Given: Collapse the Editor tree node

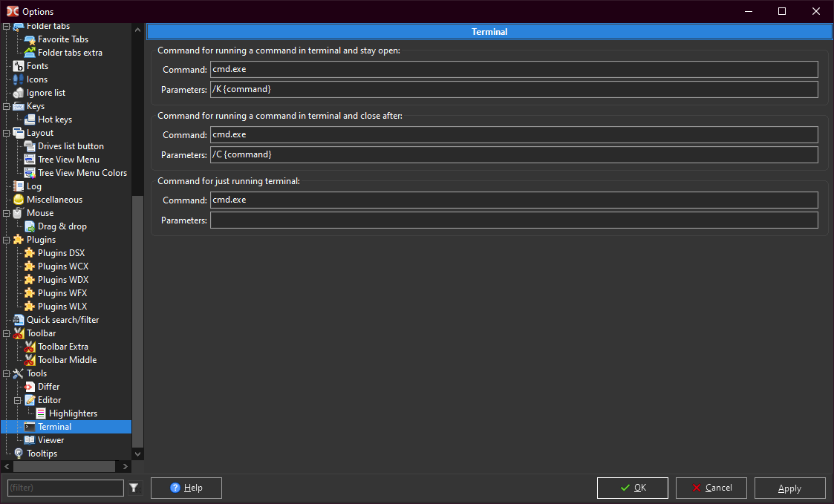Looking at the screenshot, I should tap(19, 400).
